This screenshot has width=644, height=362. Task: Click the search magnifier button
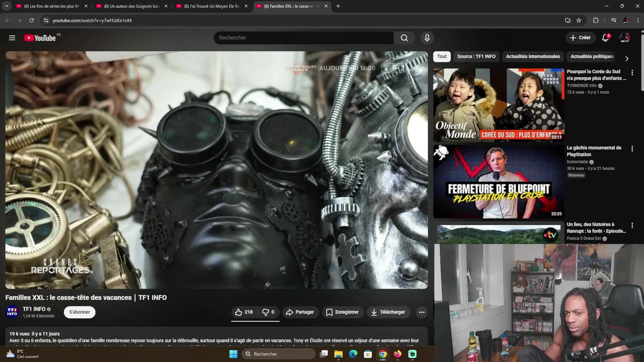point(404,38)
